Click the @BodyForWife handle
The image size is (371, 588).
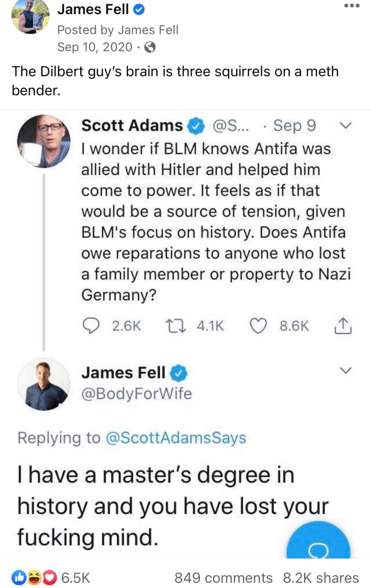pyautogui.click(x=136, y=394)
